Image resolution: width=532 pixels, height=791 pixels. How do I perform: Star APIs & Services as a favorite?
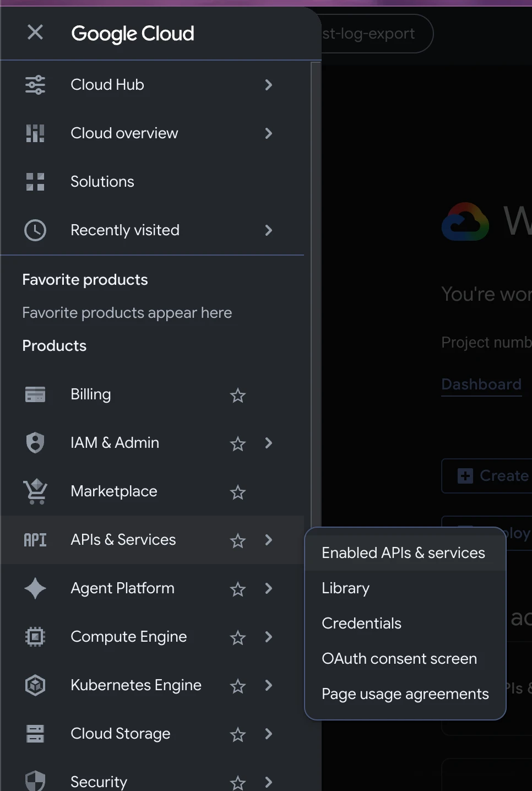[238, 541]
